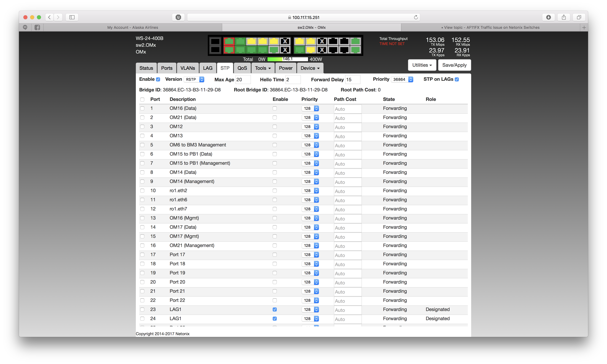This screenshot has height=364, width=607.
Task: Click the Save/Apply button
Action: click(x=454, y=65)
